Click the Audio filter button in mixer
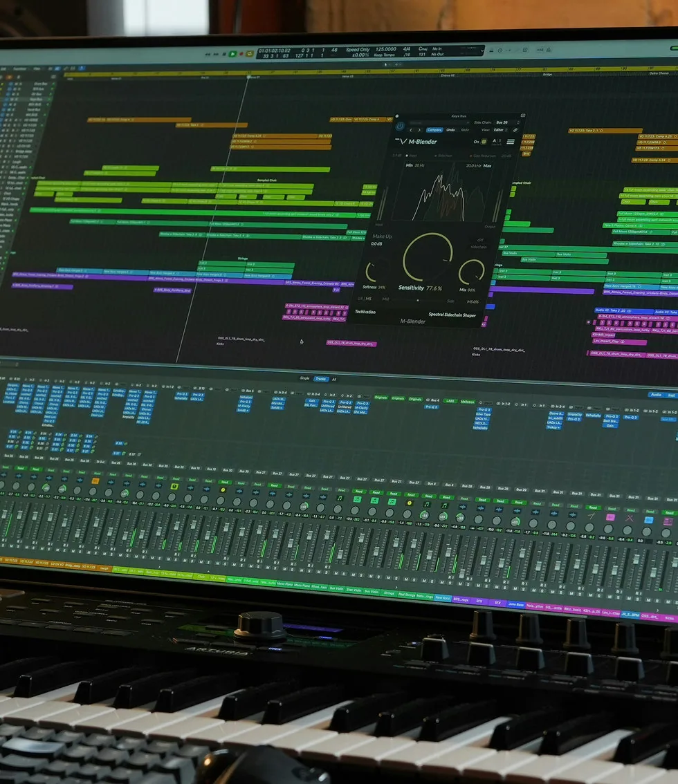 click(x=655, y=395)
